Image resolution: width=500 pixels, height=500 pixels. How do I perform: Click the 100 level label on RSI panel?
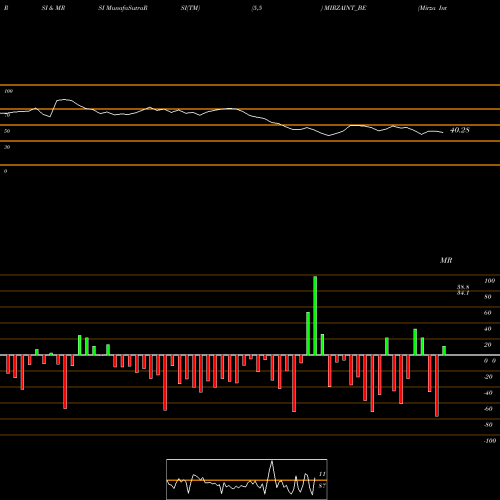[x=9, y=91]
